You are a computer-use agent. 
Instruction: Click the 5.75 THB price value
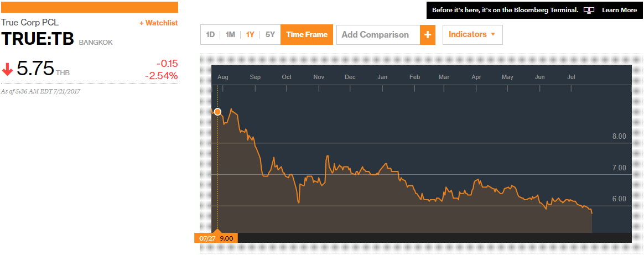(x=35, y=69)
